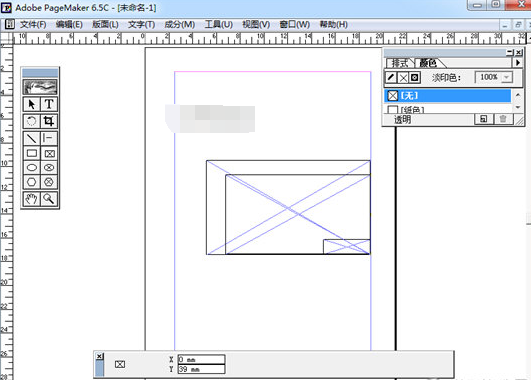
Task: Open the 版面(L) Layout menu
Action: [105, 24]
